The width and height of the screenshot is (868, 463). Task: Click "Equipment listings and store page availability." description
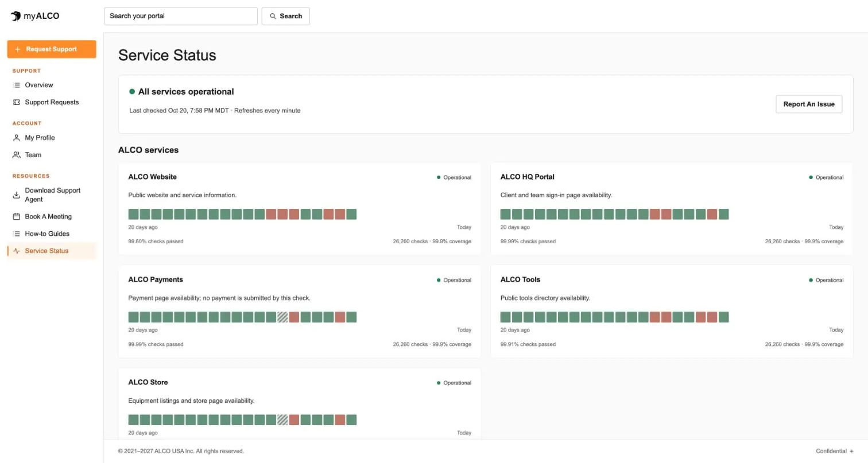191,401
